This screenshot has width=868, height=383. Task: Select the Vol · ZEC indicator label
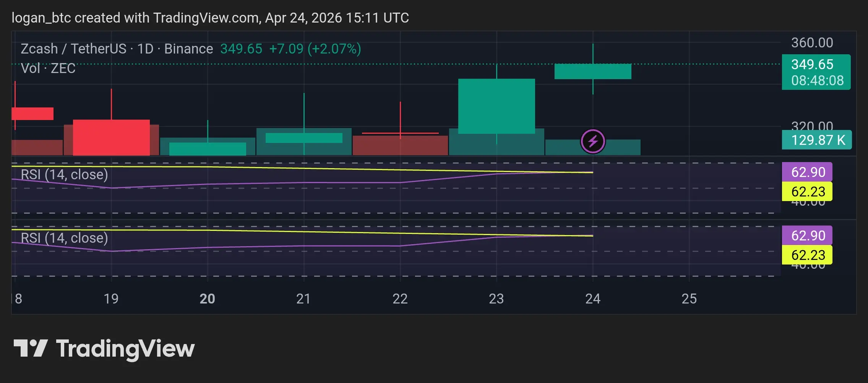click(48, 68)
